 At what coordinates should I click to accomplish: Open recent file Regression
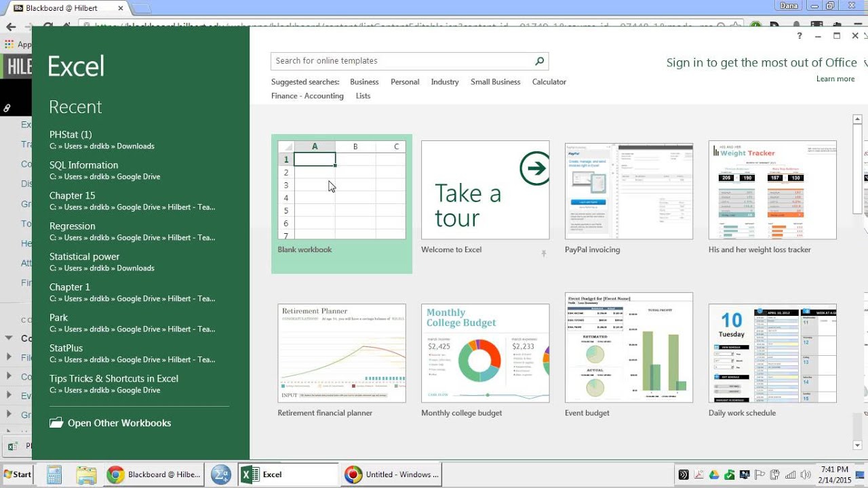140,232
